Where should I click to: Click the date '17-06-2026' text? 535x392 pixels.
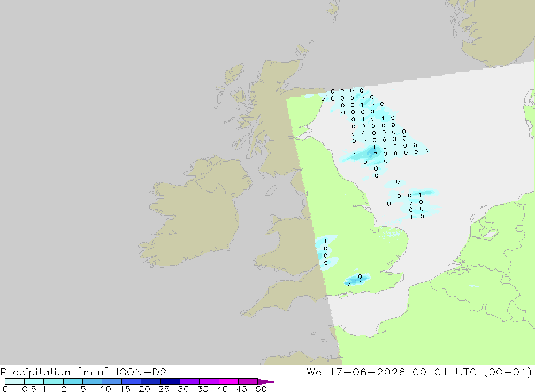pos(367,372)
